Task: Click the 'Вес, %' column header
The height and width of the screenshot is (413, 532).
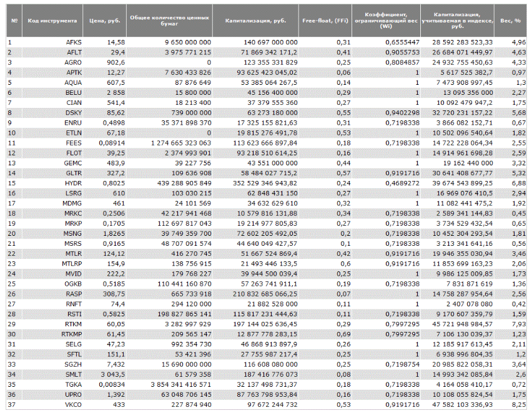Action: [x=510, y=21]
